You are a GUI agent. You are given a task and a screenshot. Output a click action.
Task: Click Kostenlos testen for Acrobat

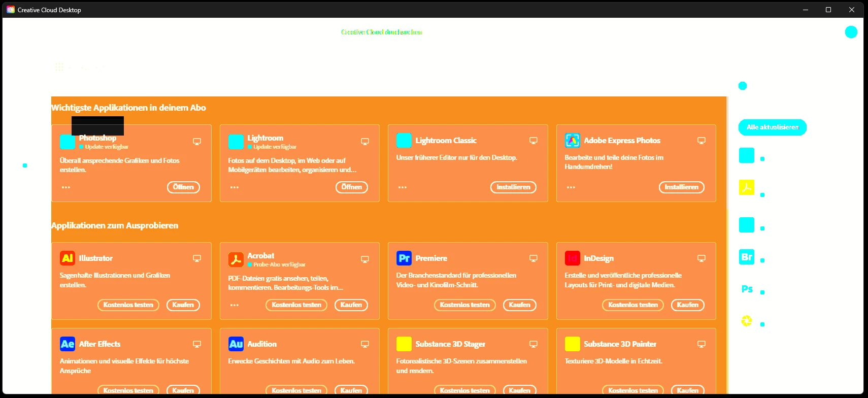[x=296, y=305]
